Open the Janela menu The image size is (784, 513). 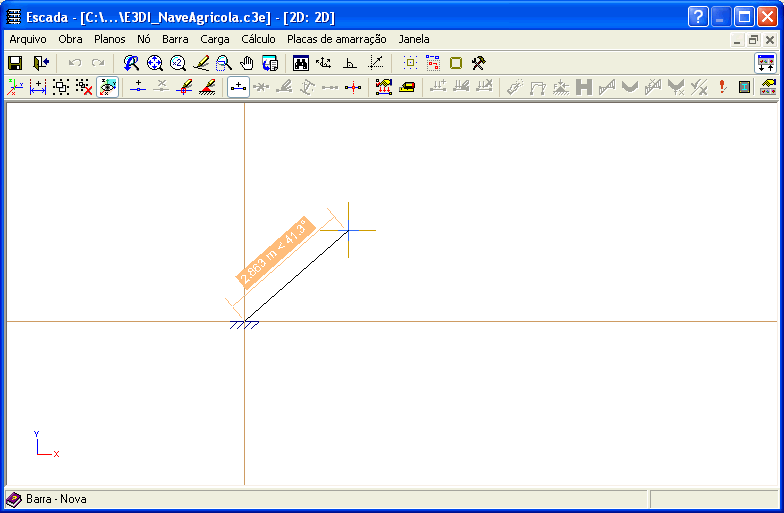(x=414, y=39)
